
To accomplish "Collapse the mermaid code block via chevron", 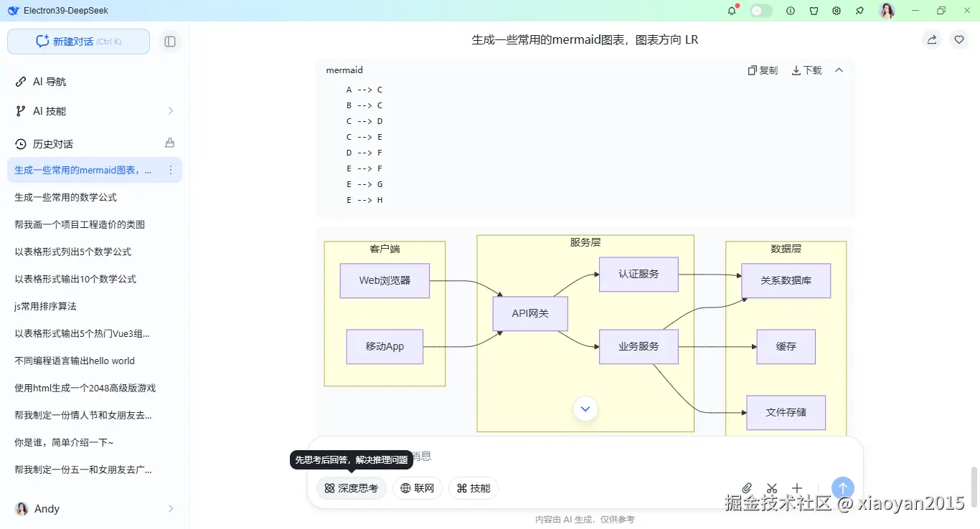I will pos(839,70).
